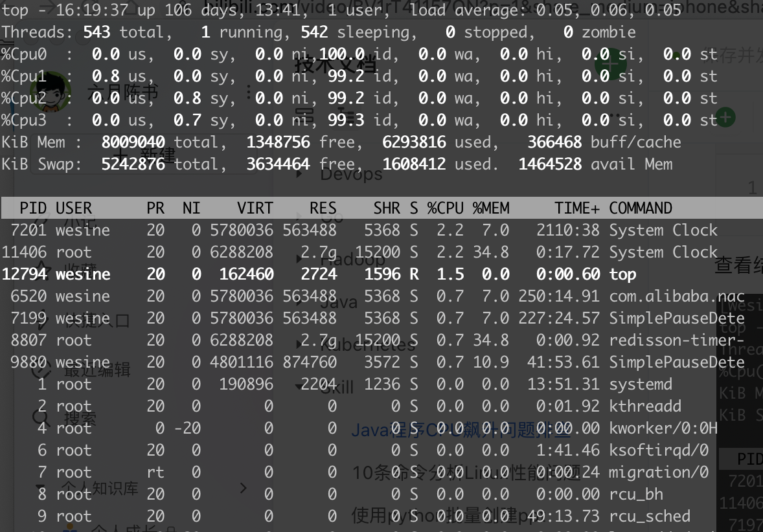Click the %Cpu3 label
This screenshot has width=763, height=532.
[24, 120]
